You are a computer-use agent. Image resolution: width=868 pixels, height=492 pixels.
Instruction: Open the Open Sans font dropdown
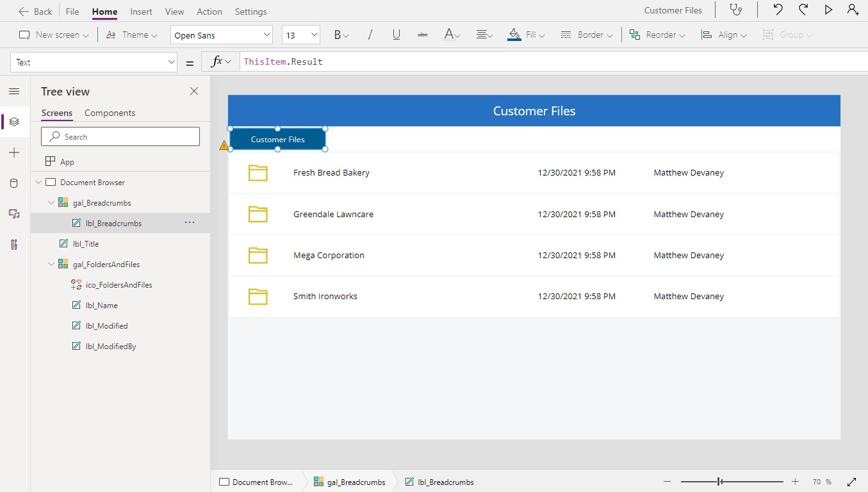click(221, 35)
